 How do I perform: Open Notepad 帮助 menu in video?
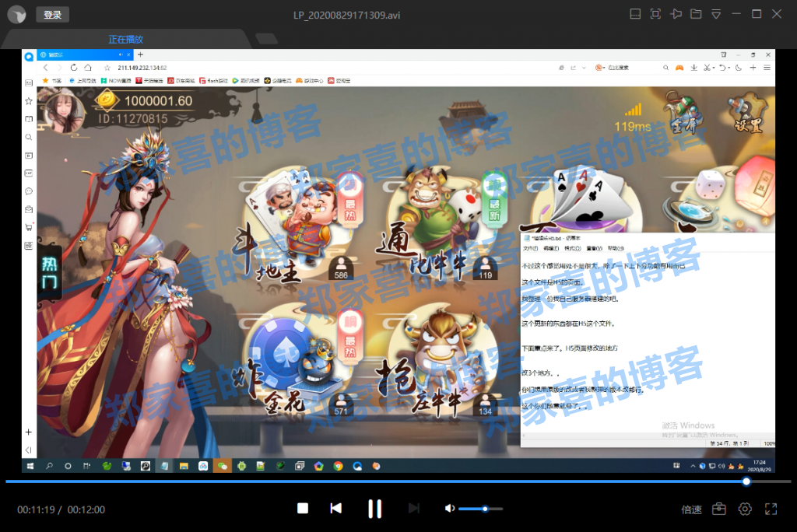click(x=616, y=248)
